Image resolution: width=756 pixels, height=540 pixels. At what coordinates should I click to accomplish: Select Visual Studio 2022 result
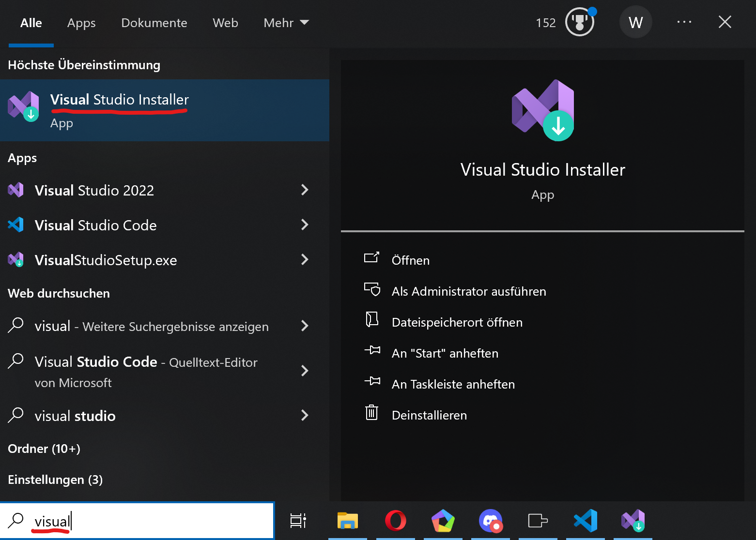[165, 190]
